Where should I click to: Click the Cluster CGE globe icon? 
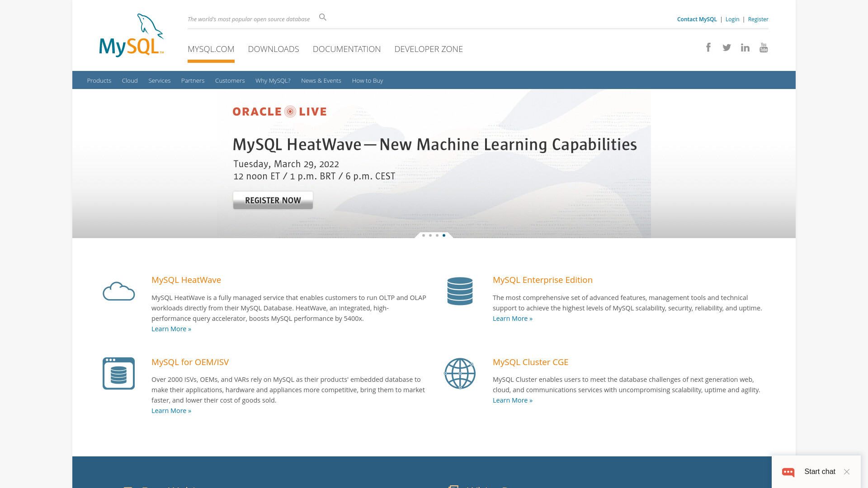click(x=460, y=373)
